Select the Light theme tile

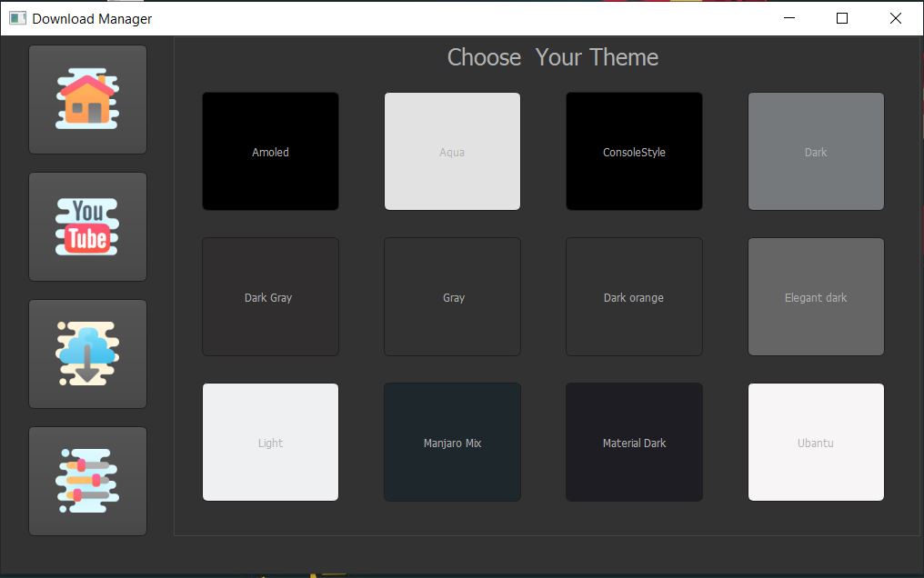pos(270,442)
